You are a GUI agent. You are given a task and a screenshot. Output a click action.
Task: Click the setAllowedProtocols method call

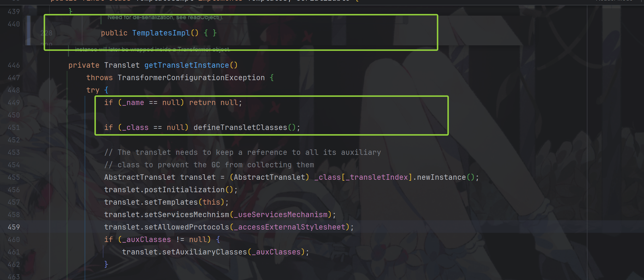tap(187, 227)
